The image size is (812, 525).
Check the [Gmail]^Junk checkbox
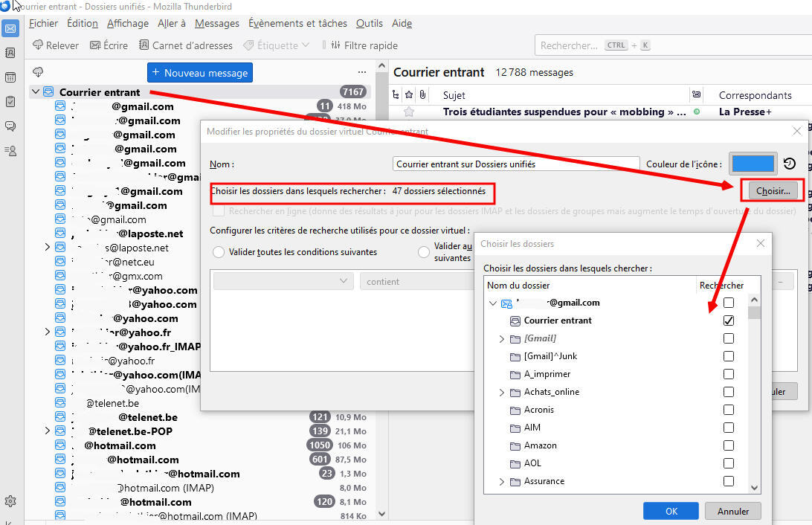point(728,356)
